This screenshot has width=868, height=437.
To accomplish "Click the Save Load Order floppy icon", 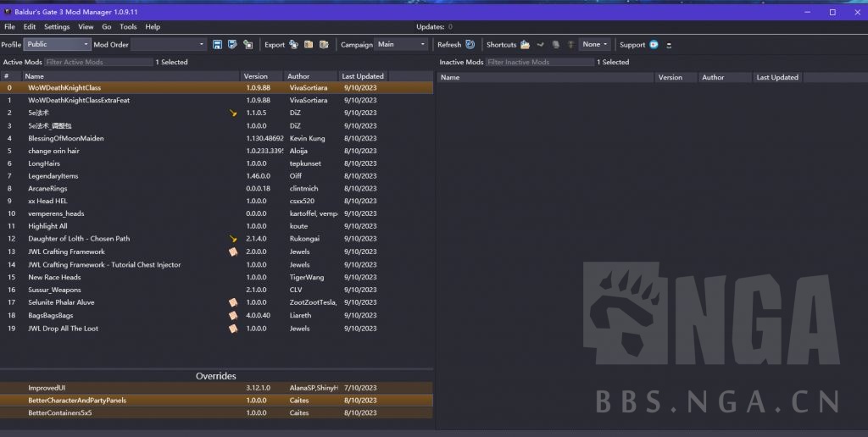I will click(217, 44).
